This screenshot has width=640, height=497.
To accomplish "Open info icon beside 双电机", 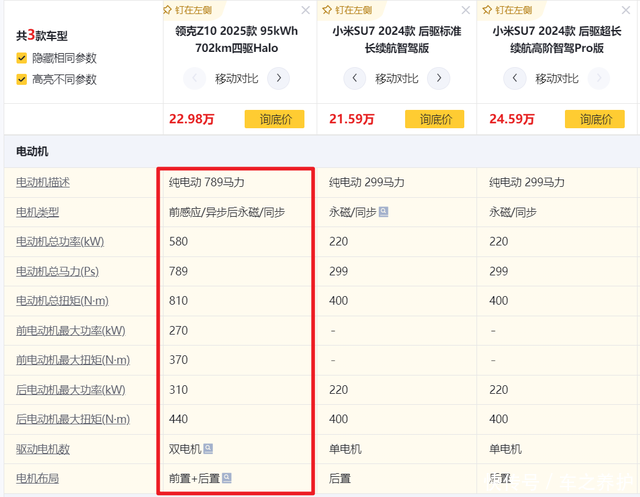I will point(208,449).
